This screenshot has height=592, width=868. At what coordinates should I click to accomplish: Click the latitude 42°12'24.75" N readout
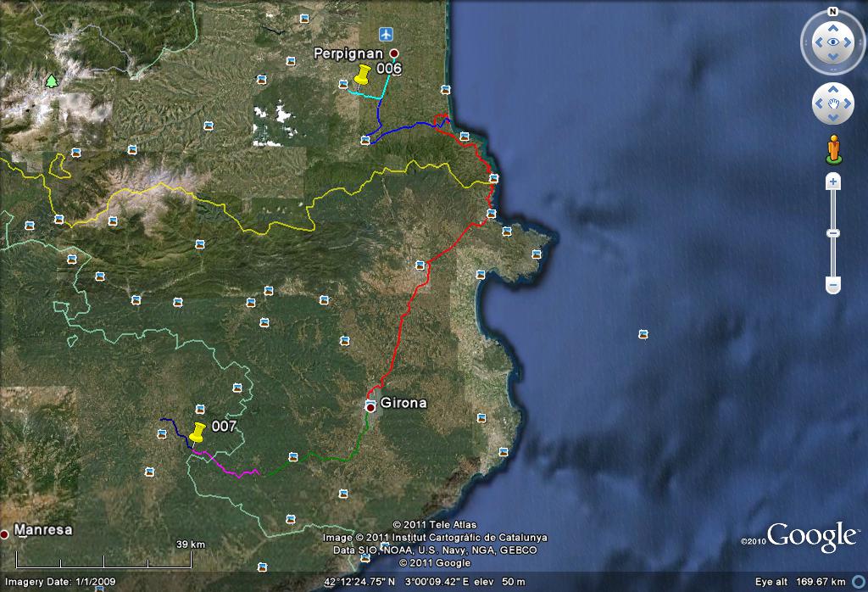359,582
